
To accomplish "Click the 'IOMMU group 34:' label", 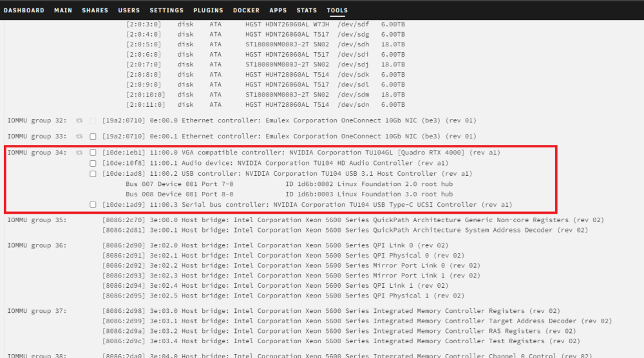I will 37,153.
